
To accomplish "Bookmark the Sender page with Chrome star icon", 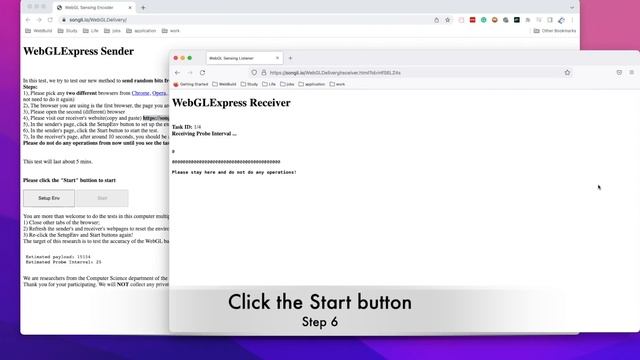I will (448, 20).
